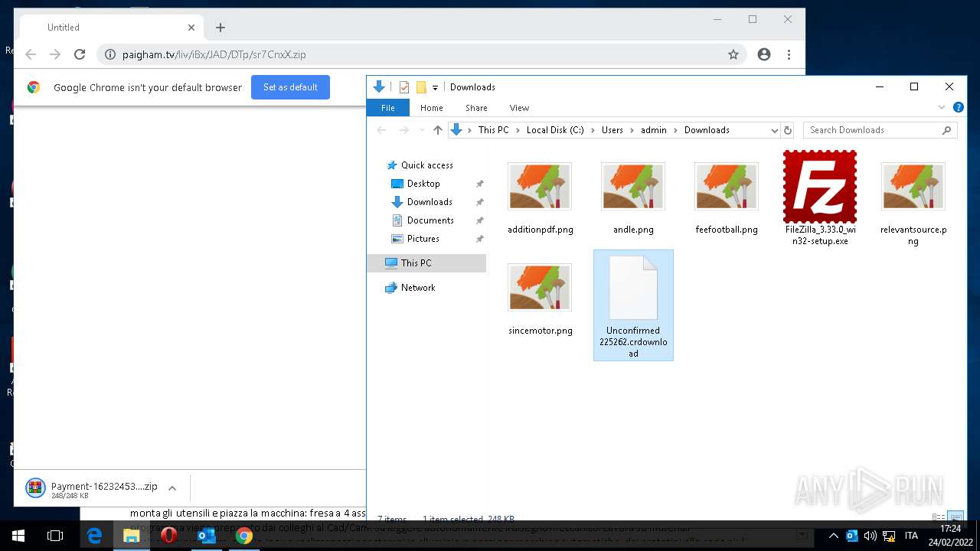Viewport: 980px width, 551px height.
Task: Switch to Chrome taskbar icon
Action: pyautogui.click(x=244, y=536)
